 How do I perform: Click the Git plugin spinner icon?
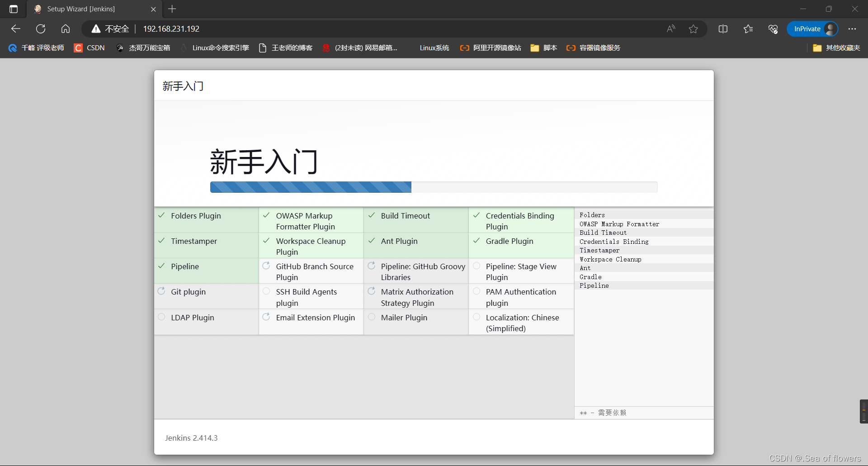point(161,291)
